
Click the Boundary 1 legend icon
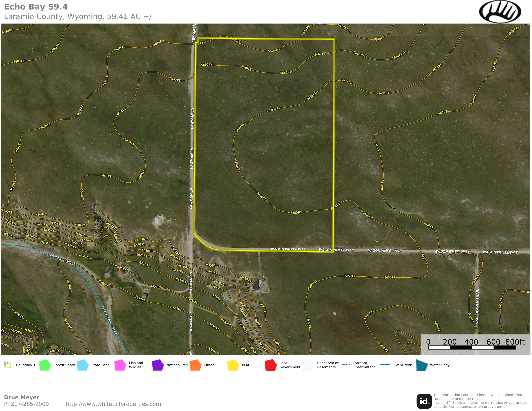pos(8,365)
